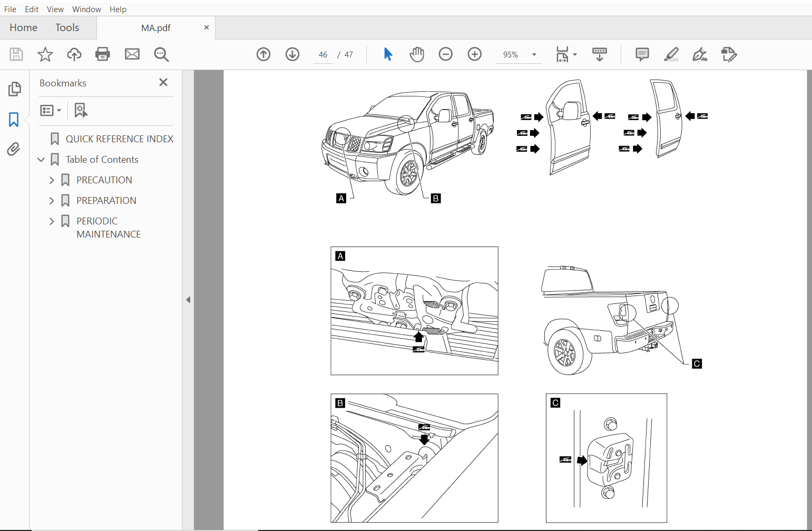Viewport: 812px width, 531px height.
Task: Edit the page number field
Action: (x=323, y=54)
